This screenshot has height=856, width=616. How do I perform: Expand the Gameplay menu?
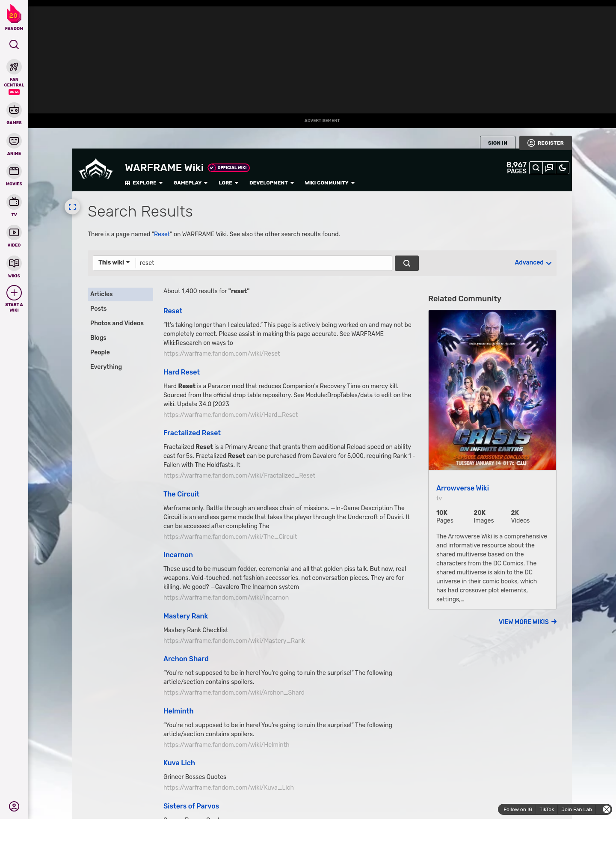tap(190, 183)
